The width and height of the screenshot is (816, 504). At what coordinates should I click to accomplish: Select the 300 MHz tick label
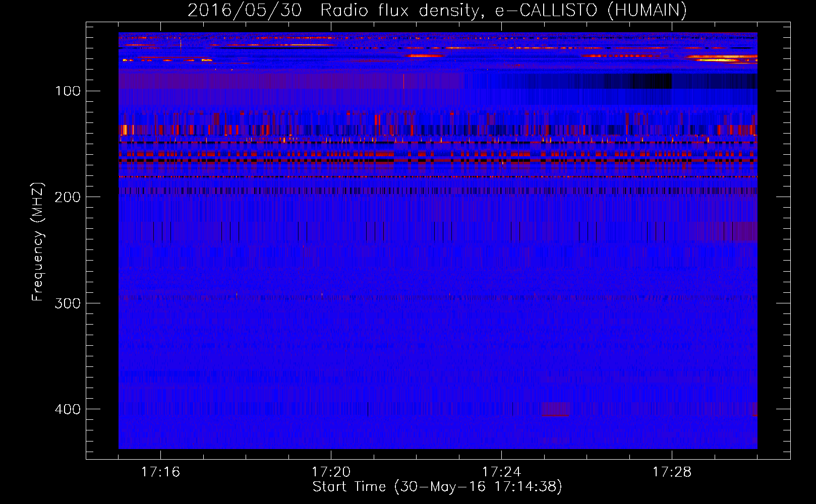[x=68, y=303]
